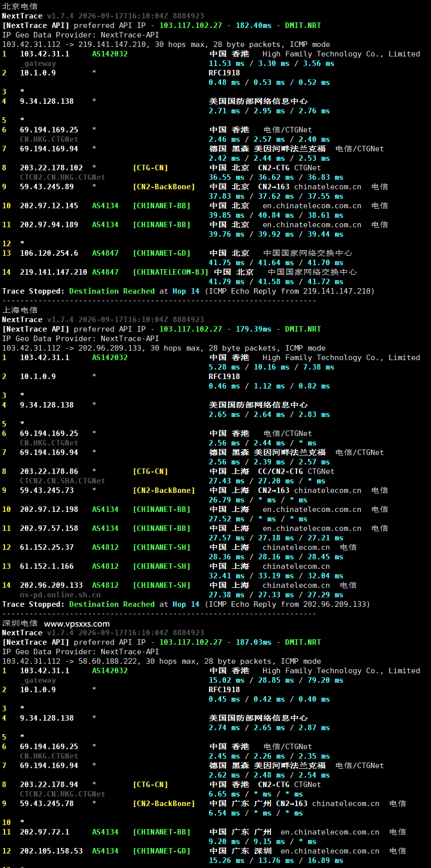This screenshot has width=431, height=868.
Task: Click hostname ns-pd.online.sh.cn
Action: (60, 595)
